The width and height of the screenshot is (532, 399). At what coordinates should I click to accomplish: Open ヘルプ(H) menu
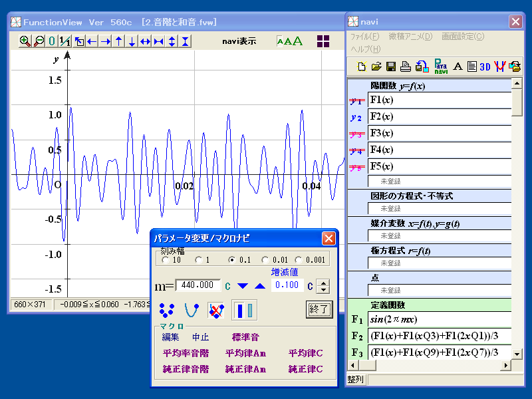coord(365,49)
